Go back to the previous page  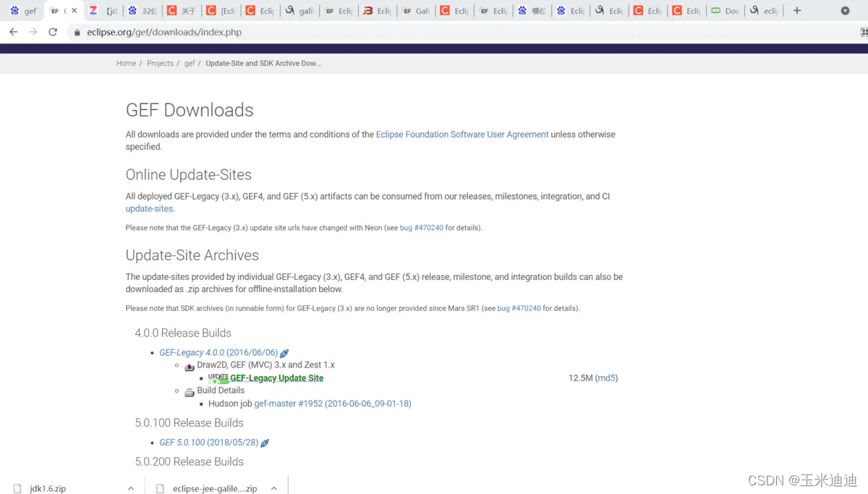click(x=13, y=32)
